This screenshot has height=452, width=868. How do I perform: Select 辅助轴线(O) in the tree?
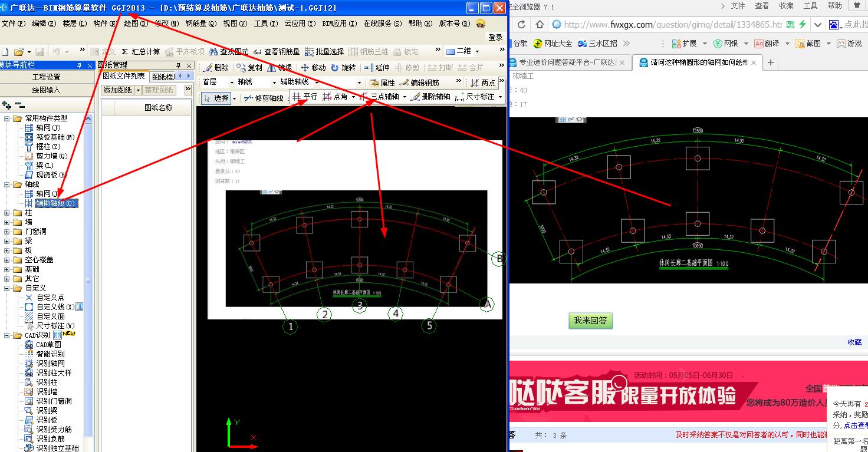point(56,203)
